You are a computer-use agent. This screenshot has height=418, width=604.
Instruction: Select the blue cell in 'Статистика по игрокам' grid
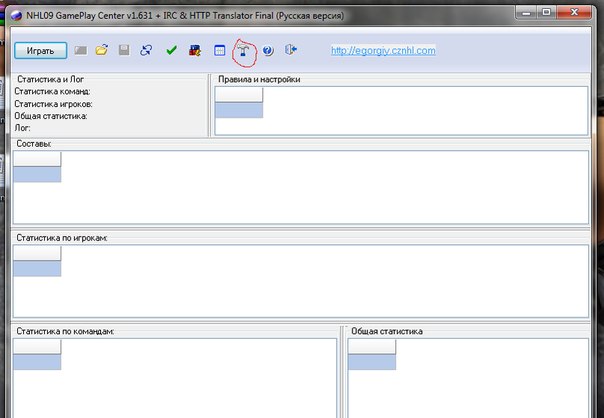37,269
